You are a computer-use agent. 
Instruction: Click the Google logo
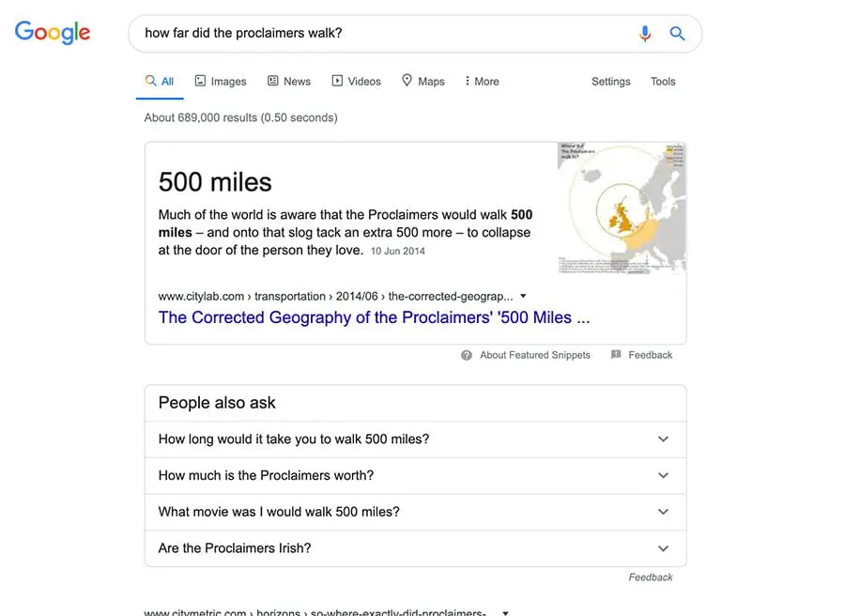(53, 32)
